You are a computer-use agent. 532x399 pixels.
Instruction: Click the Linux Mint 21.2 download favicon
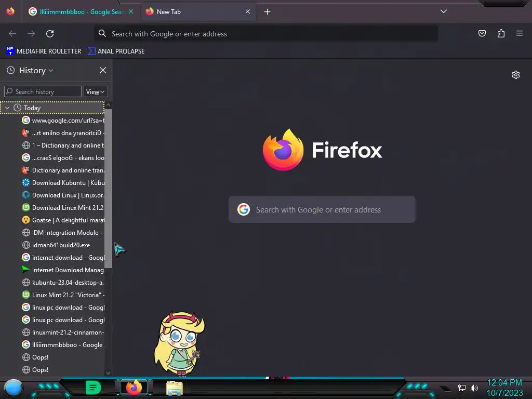pyautogui.click(x=26, y=208)
